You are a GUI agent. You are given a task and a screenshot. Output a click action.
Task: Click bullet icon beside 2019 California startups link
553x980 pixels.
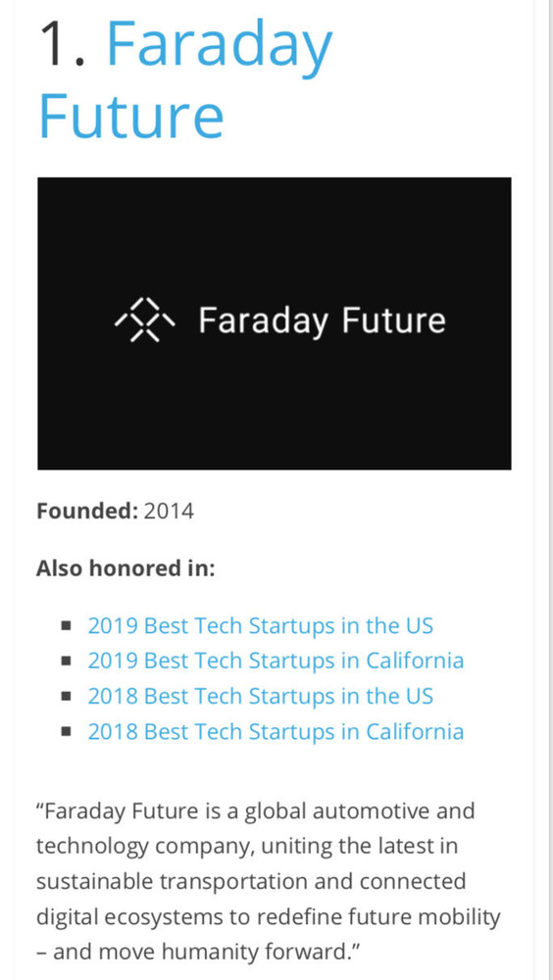pos(67,661)
